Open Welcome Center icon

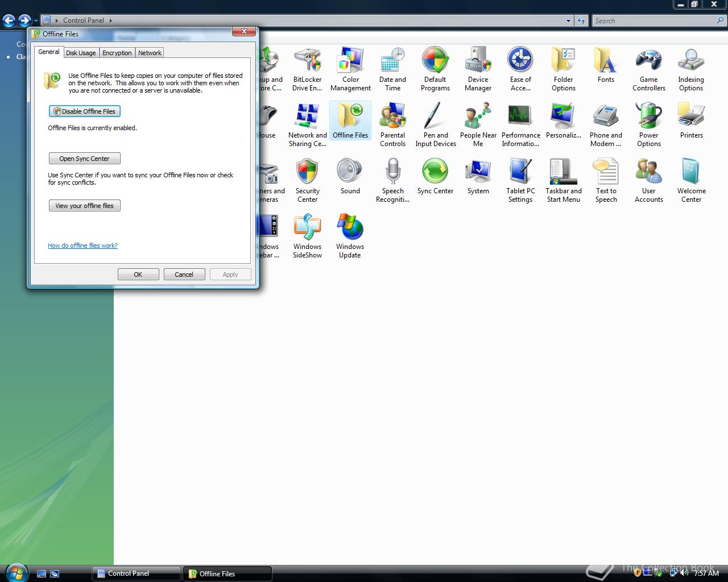(691, 180)
